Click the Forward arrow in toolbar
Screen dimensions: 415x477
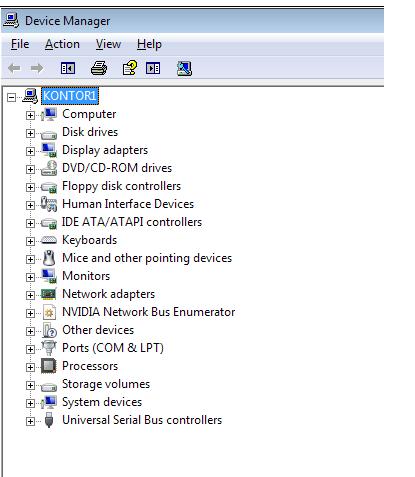click(x=37, y=68)
